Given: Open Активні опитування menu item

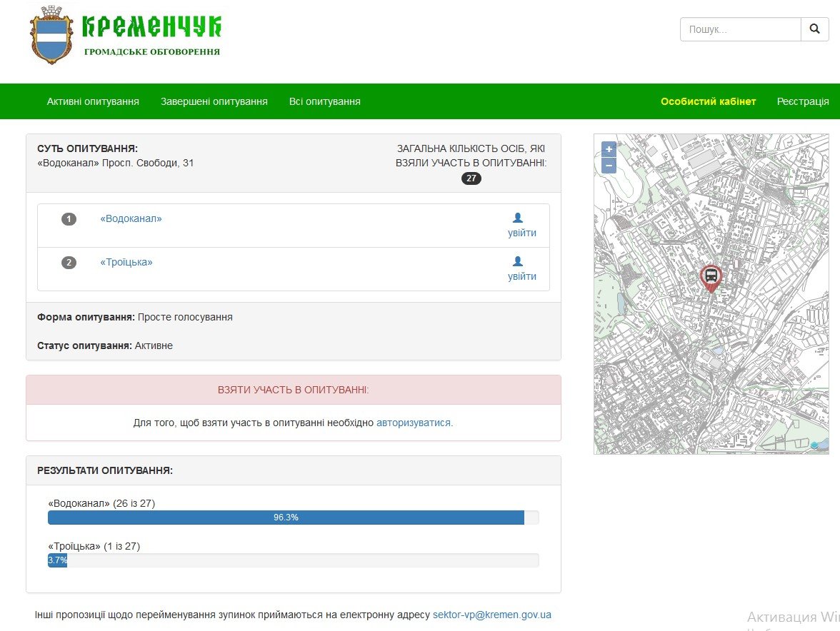Looking at the screenshot, I should click(x=93, y=101).
